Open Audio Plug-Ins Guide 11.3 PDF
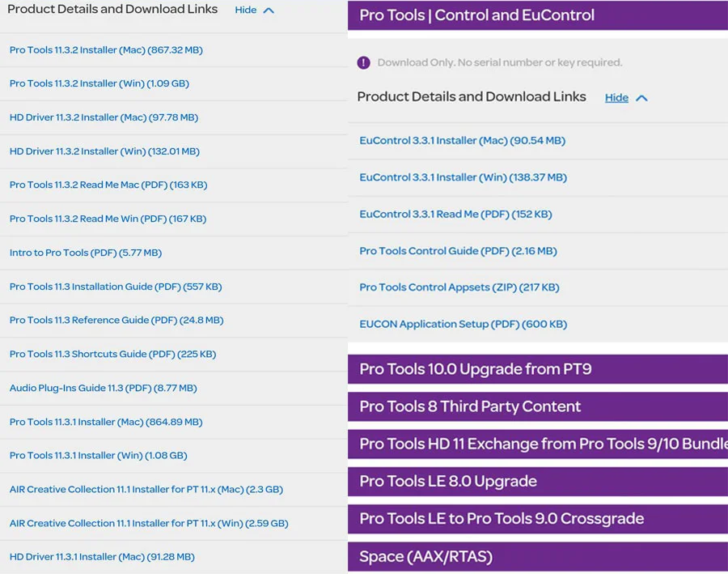 103,388
